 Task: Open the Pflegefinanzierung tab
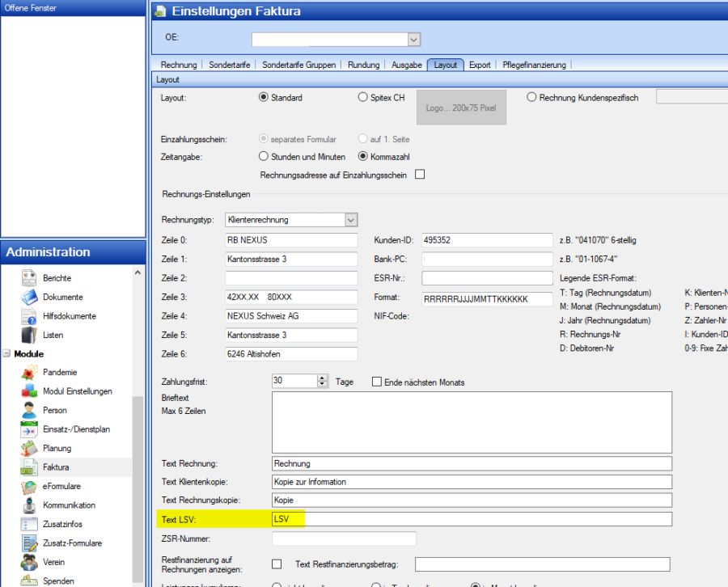[534, 65]
